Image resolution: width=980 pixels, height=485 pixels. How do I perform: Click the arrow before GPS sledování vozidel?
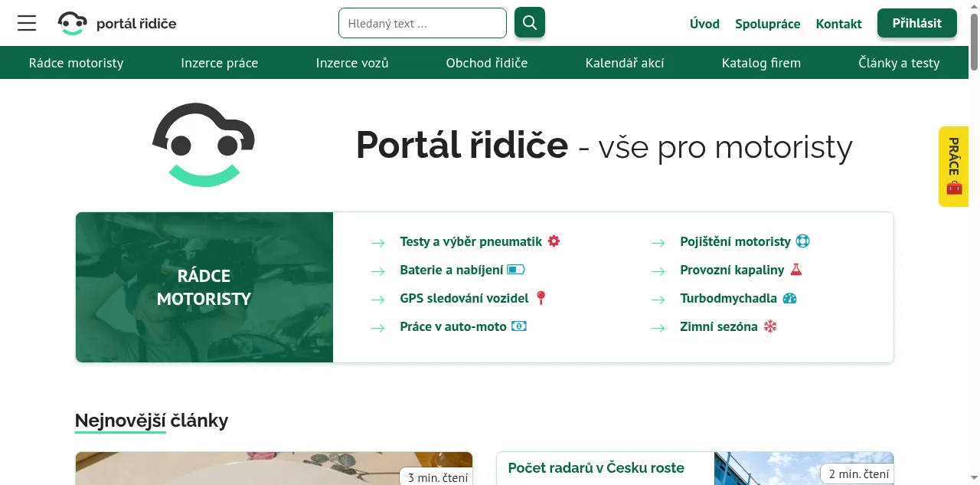click(x=378, y=300)
